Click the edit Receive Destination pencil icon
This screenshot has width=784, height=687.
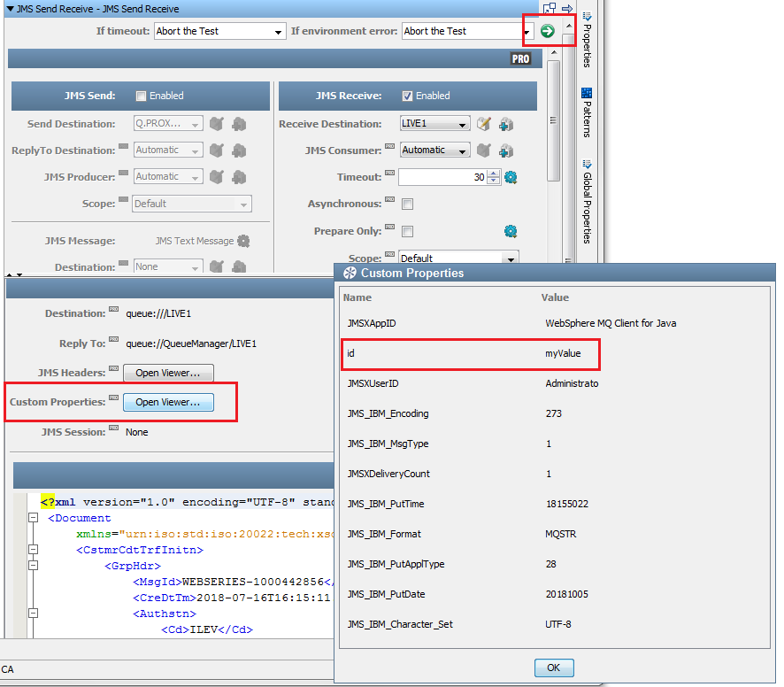[484, 124]
